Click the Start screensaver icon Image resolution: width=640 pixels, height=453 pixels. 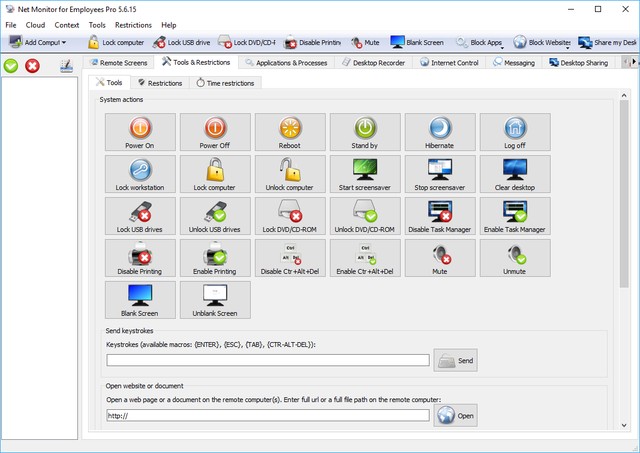click(365, 174)
